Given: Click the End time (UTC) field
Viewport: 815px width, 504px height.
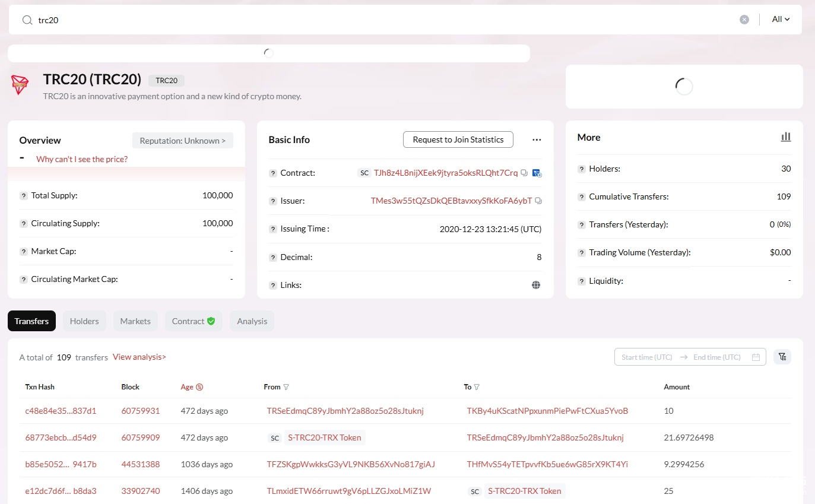Looking at the screenshot, I should (717, 357).
